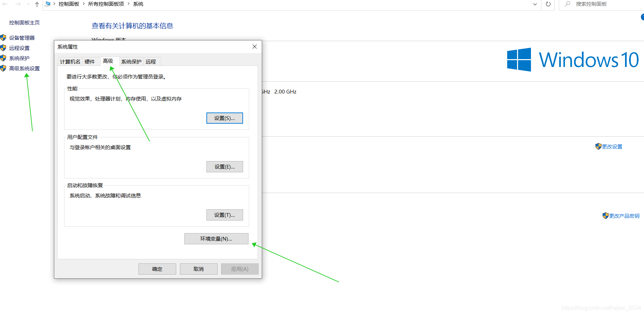
Task: Expand the address bar history dropdown
Action: [x=535, y=4]
